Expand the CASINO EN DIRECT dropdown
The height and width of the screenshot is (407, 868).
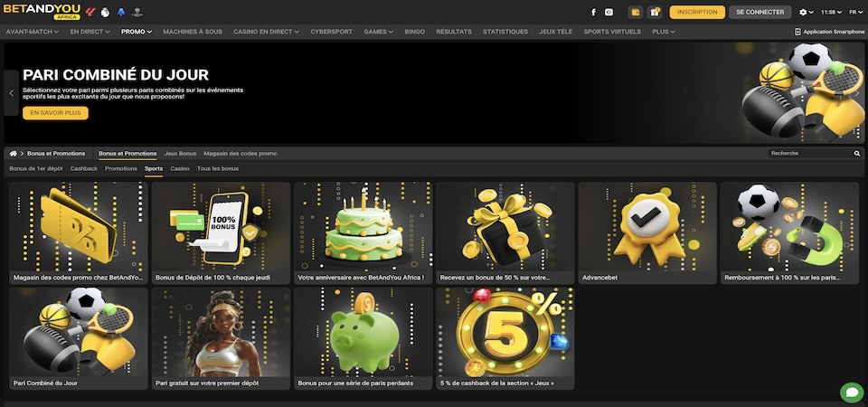pos(266,32)
